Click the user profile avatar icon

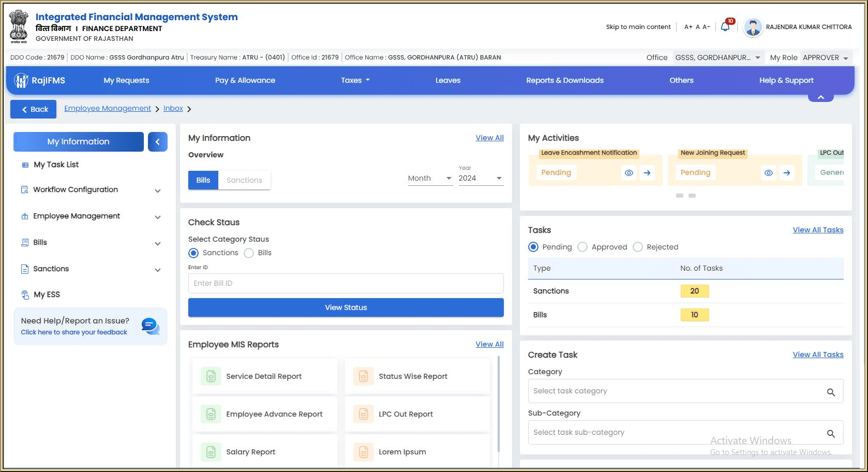(x=753, y=27)
